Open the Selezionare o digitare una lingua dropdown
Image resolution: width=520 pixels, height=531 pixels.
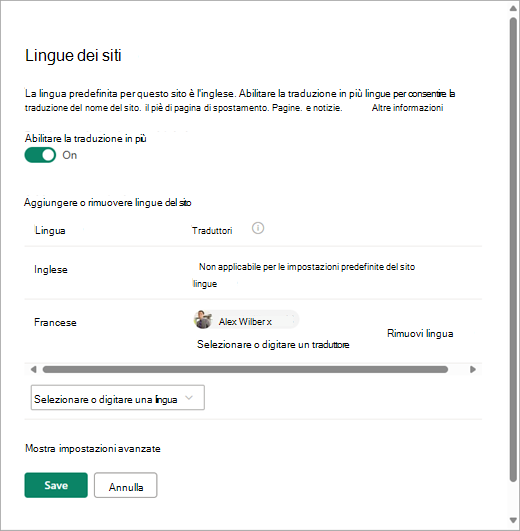(117, 398)
